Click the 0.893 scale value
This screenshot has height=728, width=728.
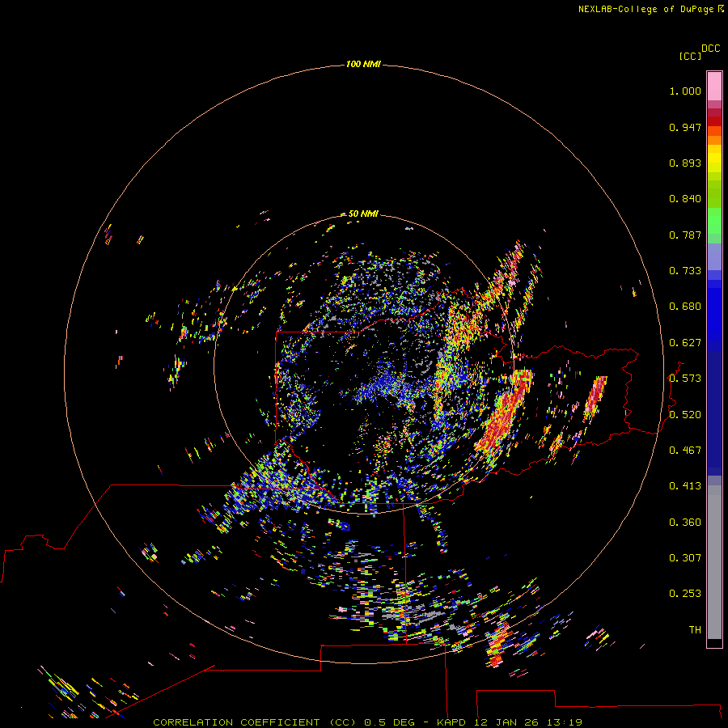coord(685,163)
